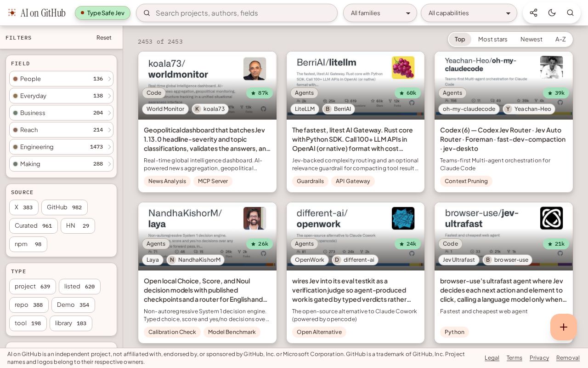Click the litellm grapes logo image

point(403,68)
